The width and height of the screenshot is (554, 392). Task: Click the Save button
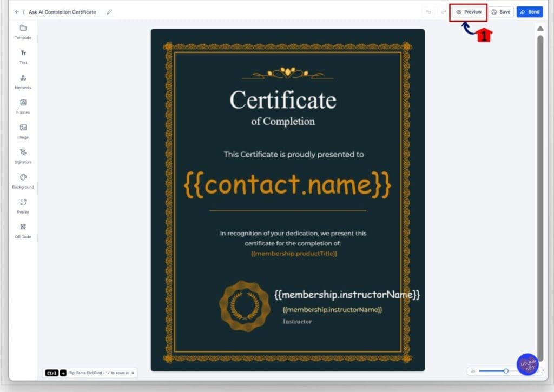501,12
